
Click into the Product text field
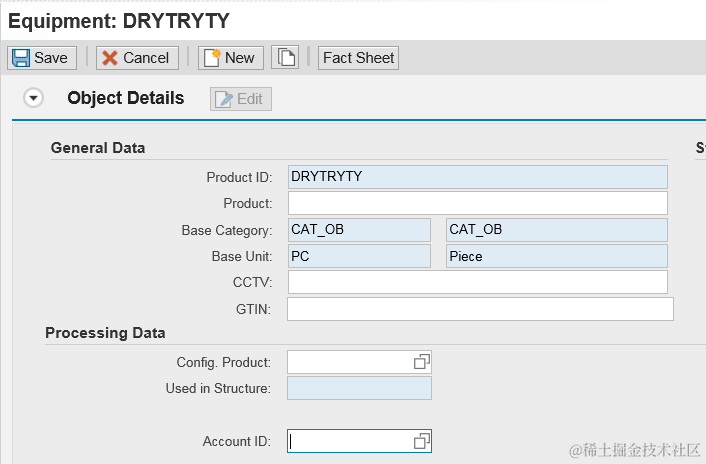(477, 203)
